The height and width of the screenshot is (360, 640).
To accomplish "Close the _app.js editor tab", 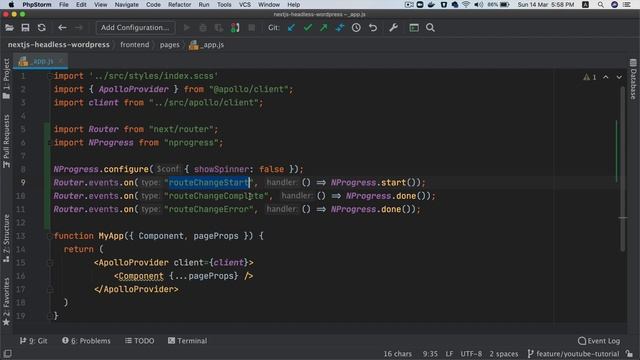I will point(61,61).
